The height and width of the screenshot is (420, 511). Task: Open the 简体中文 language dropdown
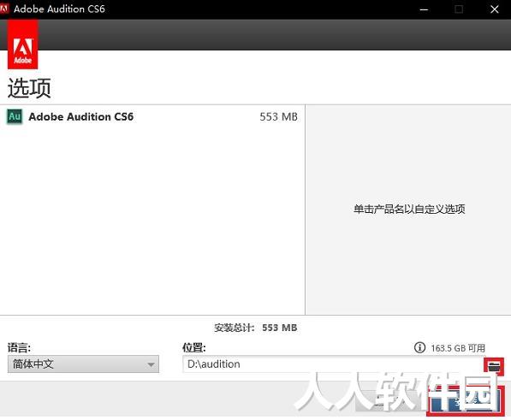(83, 364)
